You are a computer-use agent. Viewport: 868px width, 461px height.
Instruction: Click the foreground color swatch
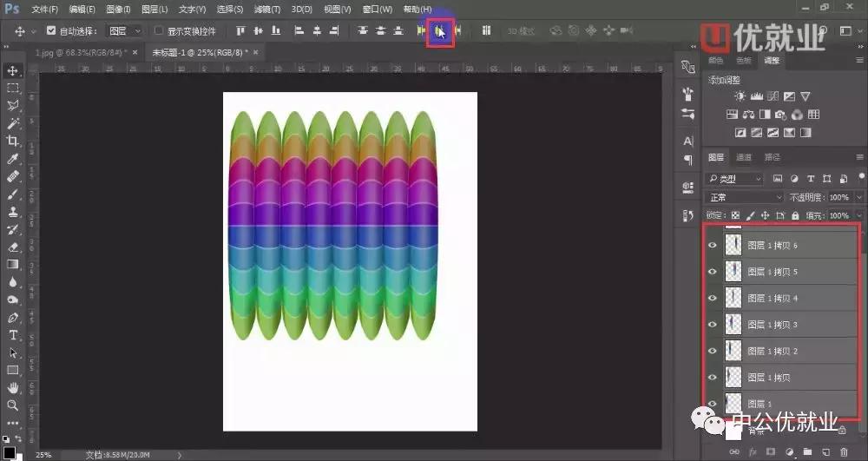[9, 446]
